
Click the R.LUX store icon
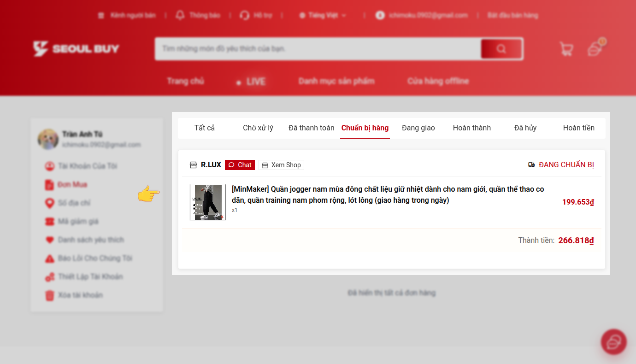(193, 165)
